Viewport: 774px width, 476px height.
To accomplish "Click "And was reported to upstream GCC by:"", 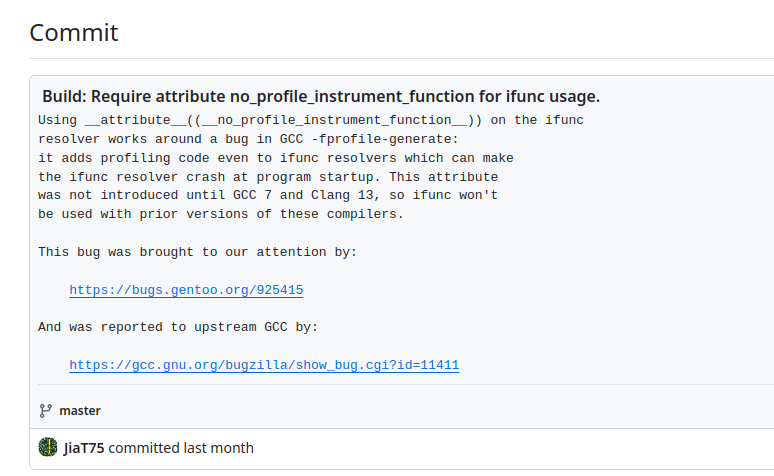I will coord(178,327).
